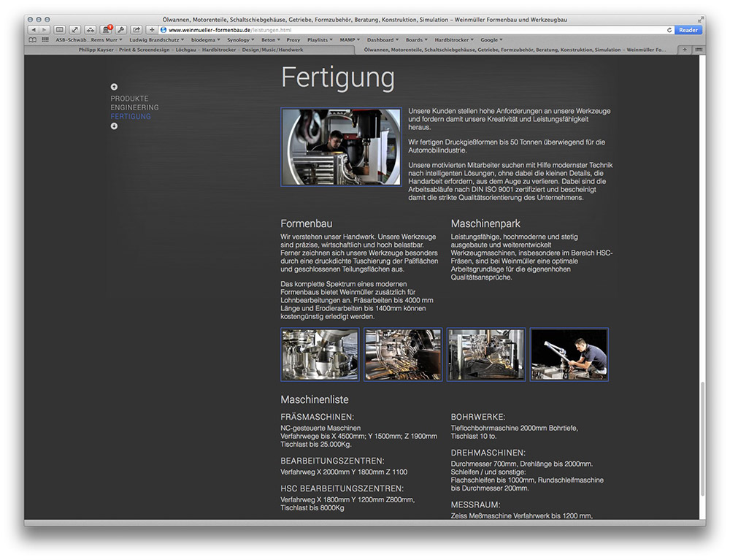The height and width of the screenshot is (560, 730).
Task: Expand the biodegma bookmark folder
Action: (206, 40)
